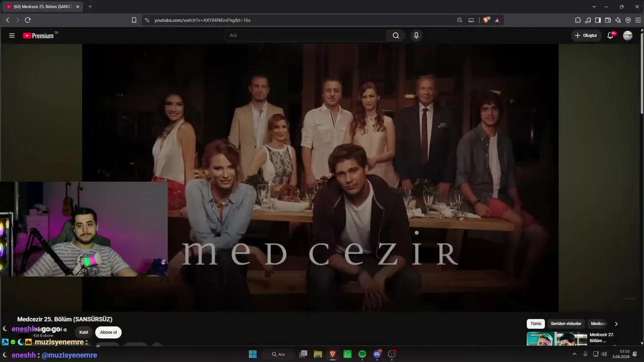
Task: Select the Medcezir 25. Bölüm browser tab
Action: 42,7
